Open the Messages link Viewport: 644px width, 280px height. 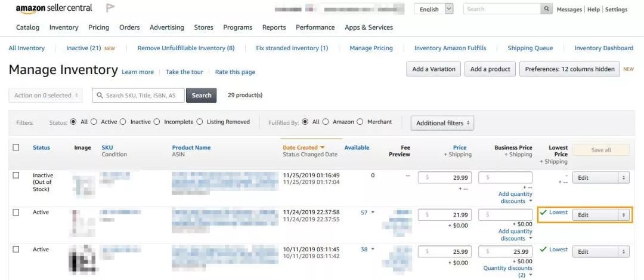(x=569, y=10)
